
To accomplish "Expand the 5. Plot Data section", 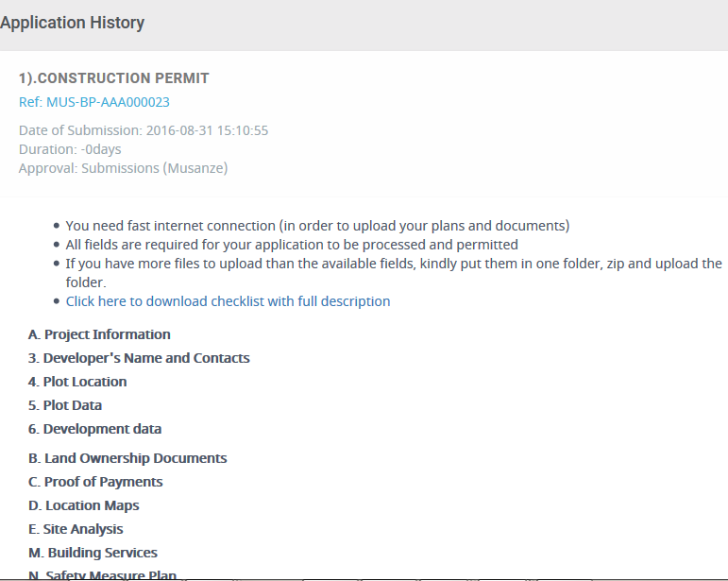I will 65,405.
